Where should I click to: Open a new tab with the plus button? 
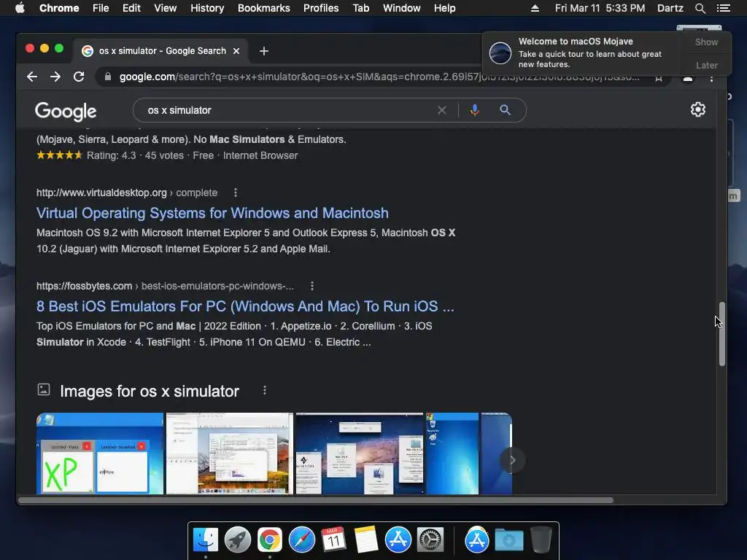click(264, 51)
